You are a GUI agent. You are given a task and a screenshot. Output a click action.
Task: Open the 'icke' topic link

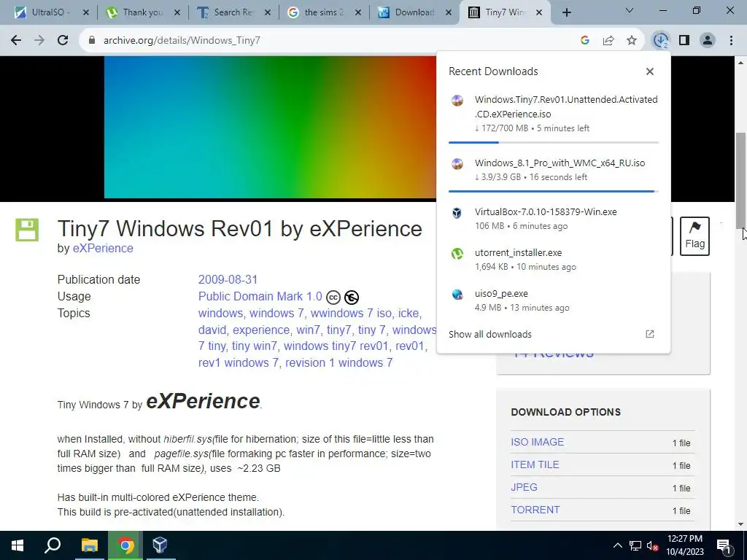(409, 313)
